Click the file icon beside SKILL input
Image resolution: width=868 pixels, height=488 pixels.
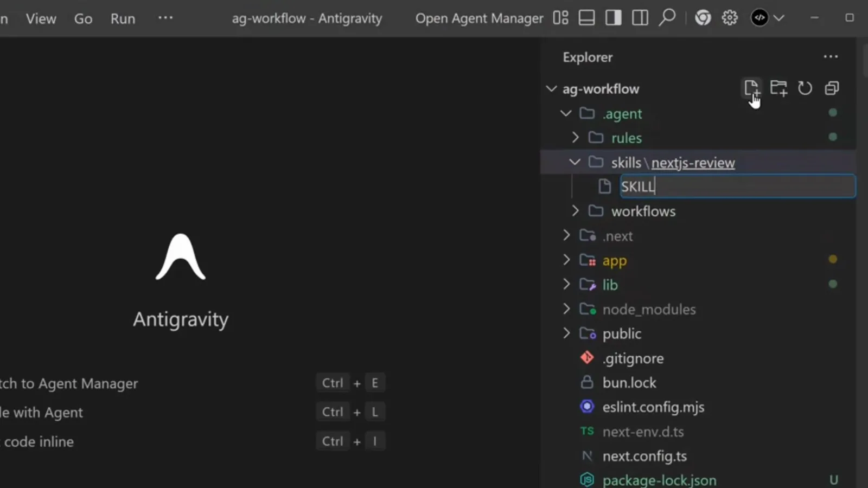click(604, 186)
